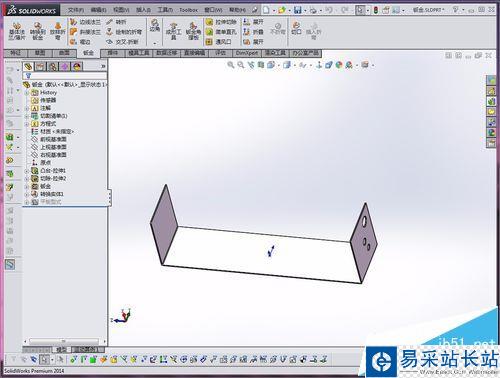The height and width of the screenshot is (378, 500).
Task: Select the 边线法兰 (Edge Flange) tool
Action: click(85, 22)
